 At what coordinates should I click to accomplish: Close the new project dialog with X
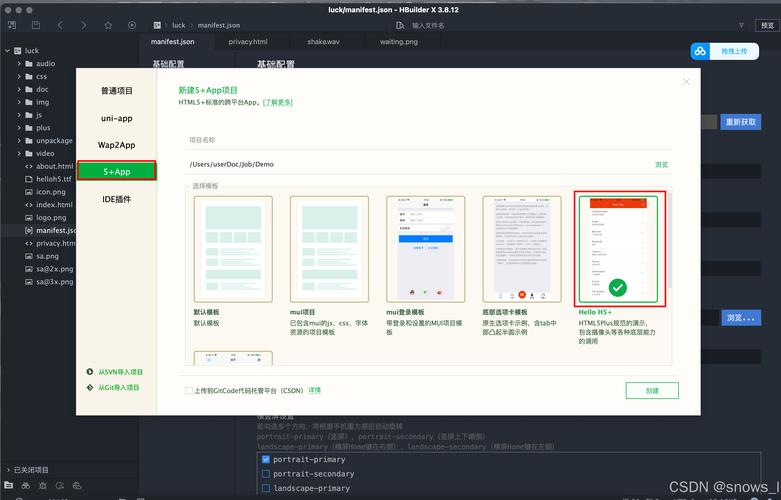[x=686, y=82]
